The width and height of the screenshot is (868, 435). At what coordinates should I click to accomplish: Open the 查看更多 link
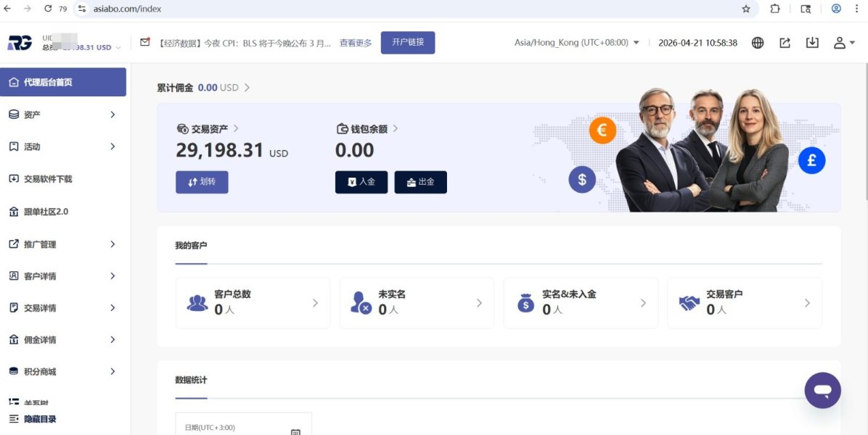tap(356, 43)
